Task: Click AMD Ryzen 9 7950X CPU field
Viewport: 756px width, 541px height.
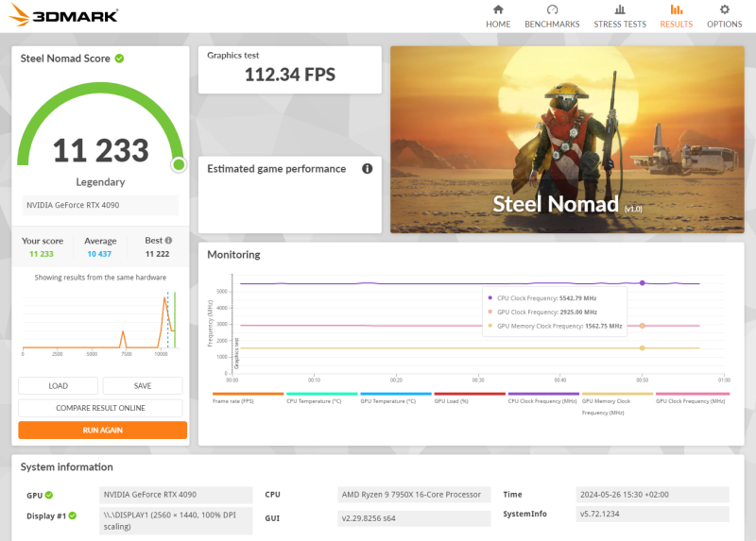Action: click(414, 495)
